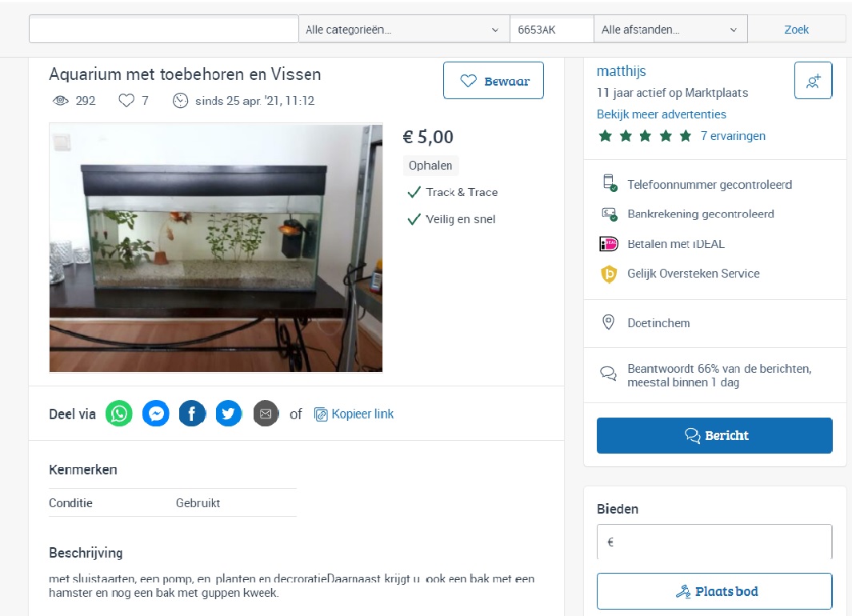This screenshot has width=852, height=616.
Task: Share the ad by email icon
Action: pos(266,414)
